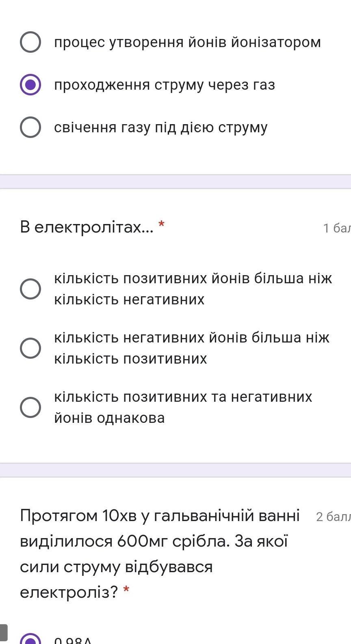
Task: Click option text 'кількість негативних йонів більша ніж'
Action: 192,338
